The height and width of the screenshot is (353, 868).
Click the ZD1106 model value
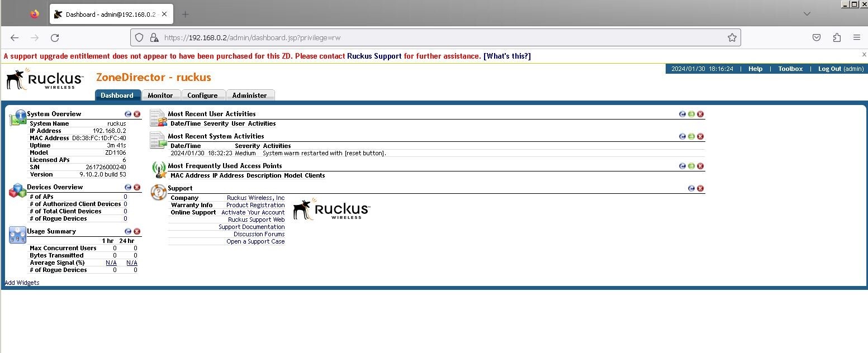tap(116, 152)
